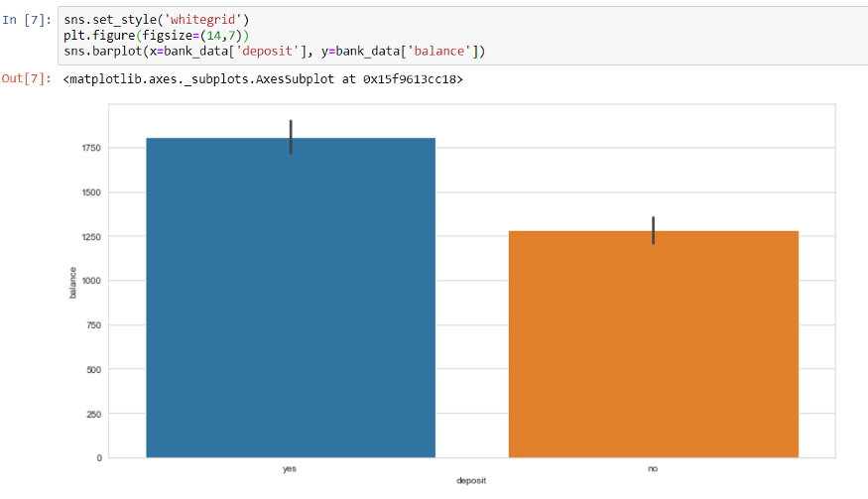
Task: Click the orange 'no' bar in chart
Action: point(653,344)
